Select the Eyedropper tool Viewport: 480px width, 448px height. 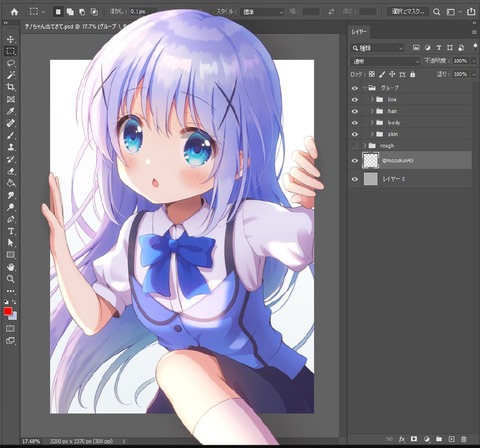(11, 111)
